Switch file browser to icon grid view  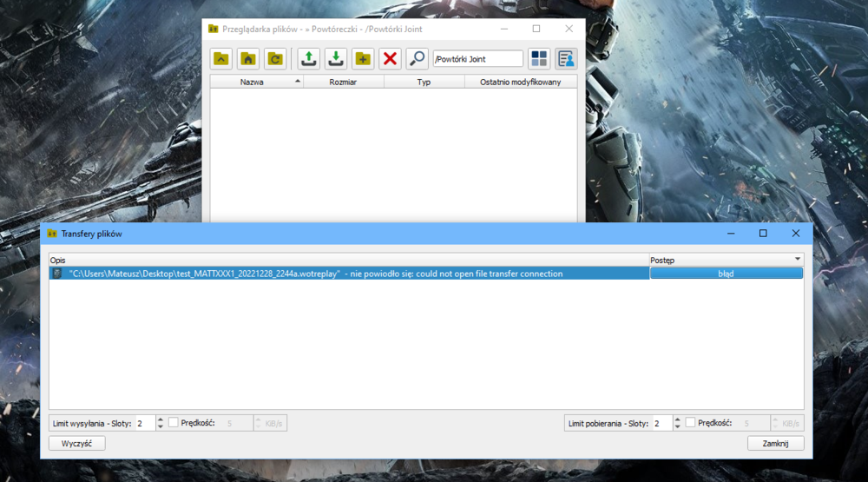(539, 59)
